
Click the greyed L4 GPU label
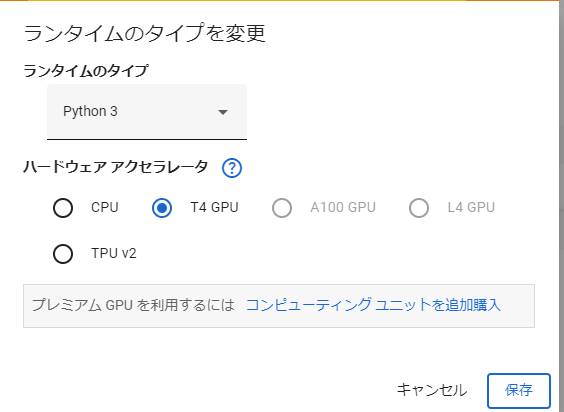tap(471, 208)
